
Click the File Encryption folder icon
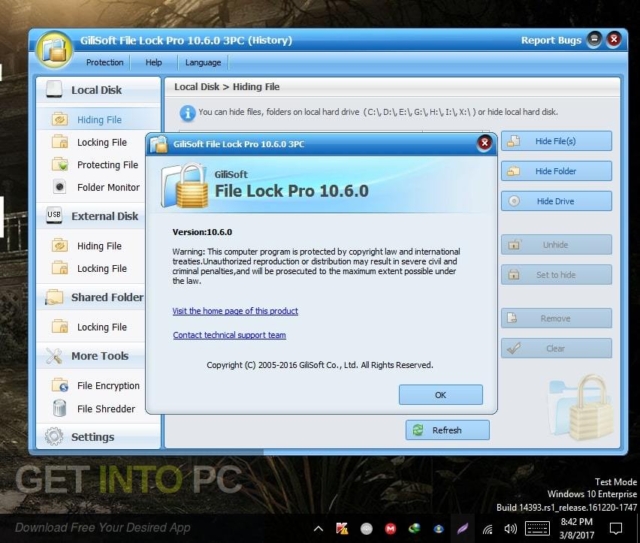click(60, 385)
